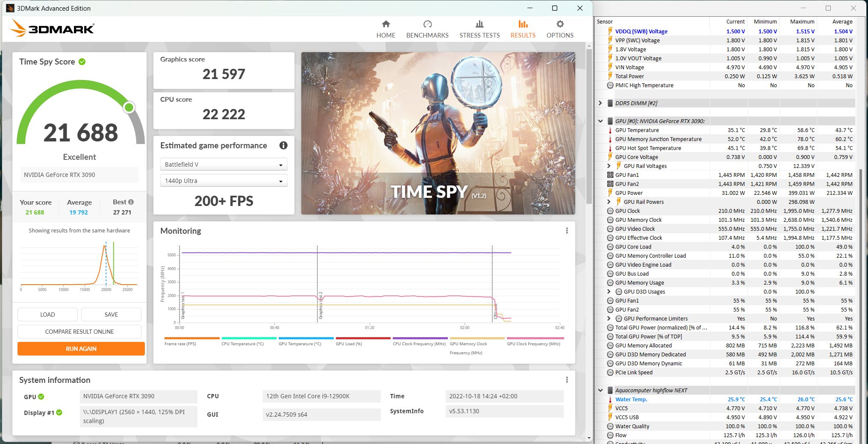Click the 3DMark logo
Image resolution: width=868 pixels, height=444 pixels.
pos(52,28)
